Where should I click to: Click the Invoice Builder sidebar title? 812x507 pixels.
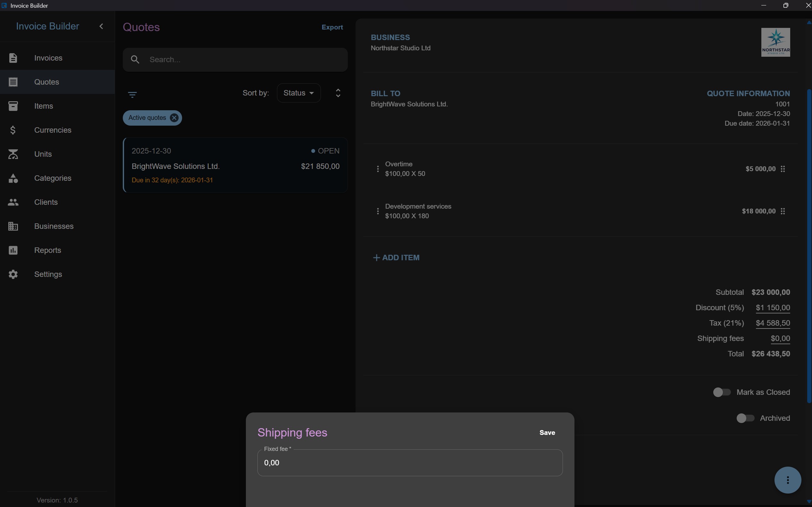[48, 26]
